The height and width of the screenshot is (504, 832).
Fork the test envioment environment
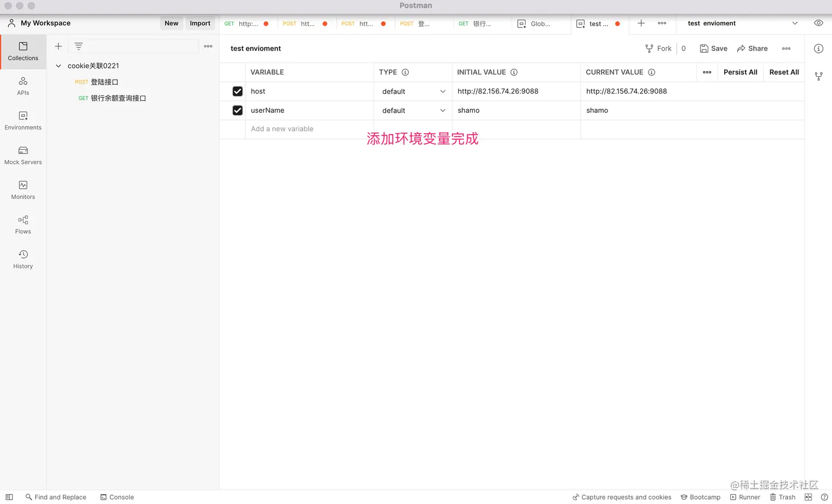pyautogui.click(x=659, y=48)
